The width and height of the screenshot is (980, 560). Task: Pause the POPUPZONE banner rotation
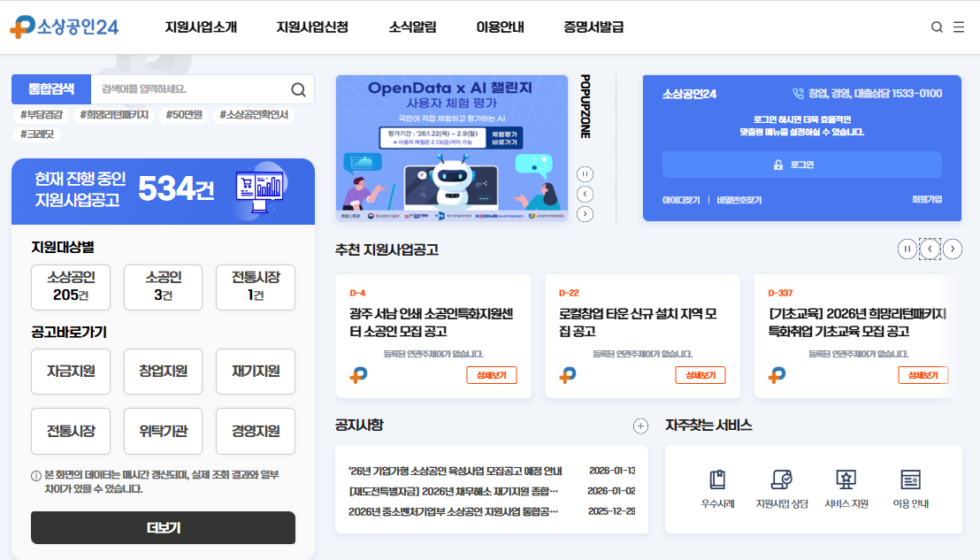click(585, 174)
